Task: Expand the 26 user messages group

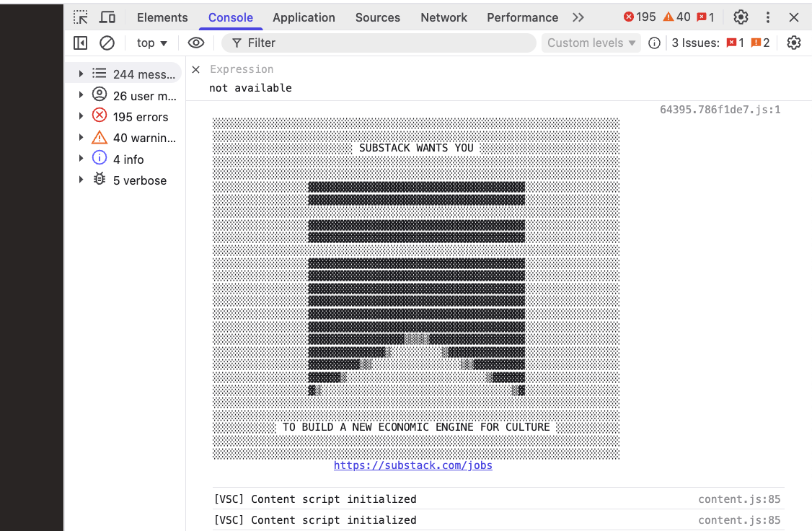Action: tap(81, 95)
